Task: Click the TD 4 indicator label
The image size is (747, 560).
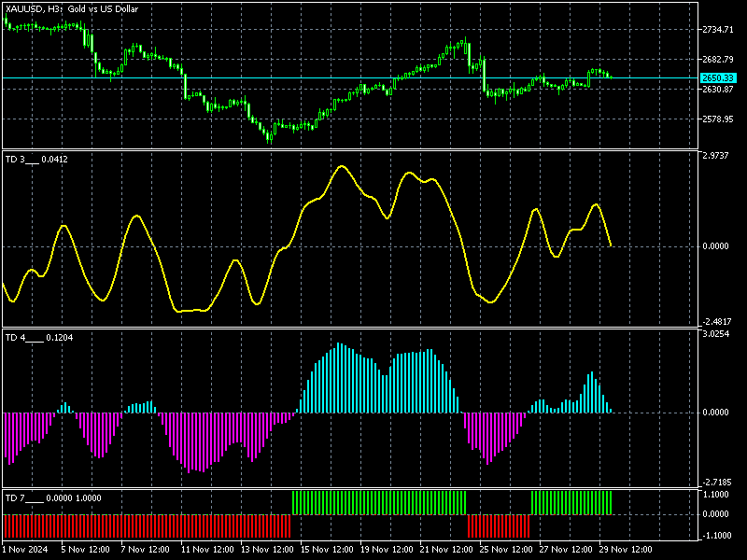Action: click(39, 338)
